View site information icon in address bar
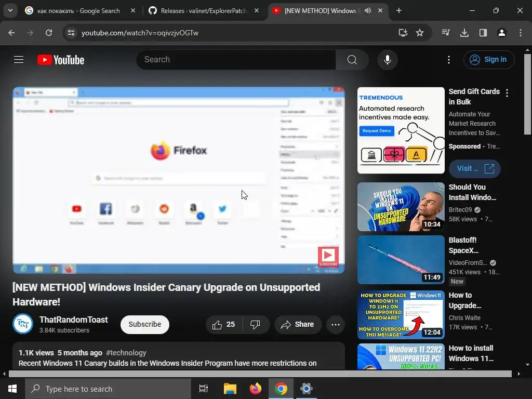532x399 pixels. click(x=71, y=33)
